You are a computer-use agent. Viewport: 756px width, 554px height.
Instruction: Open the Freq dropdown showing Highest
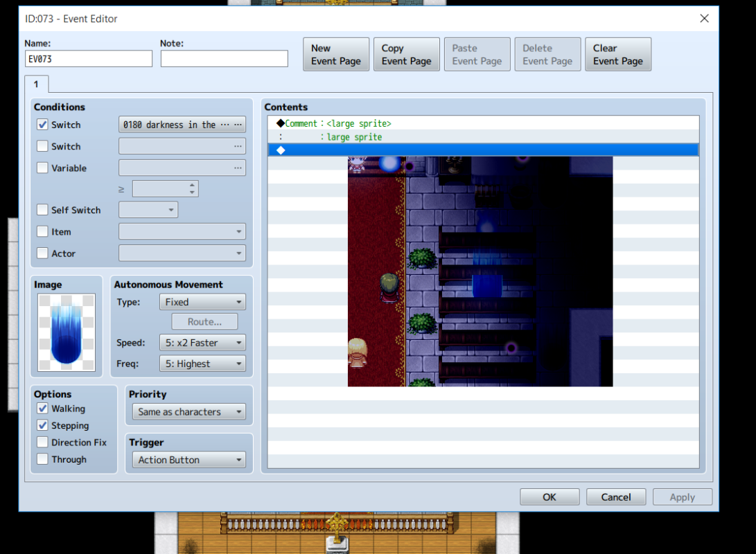(202, 364)
